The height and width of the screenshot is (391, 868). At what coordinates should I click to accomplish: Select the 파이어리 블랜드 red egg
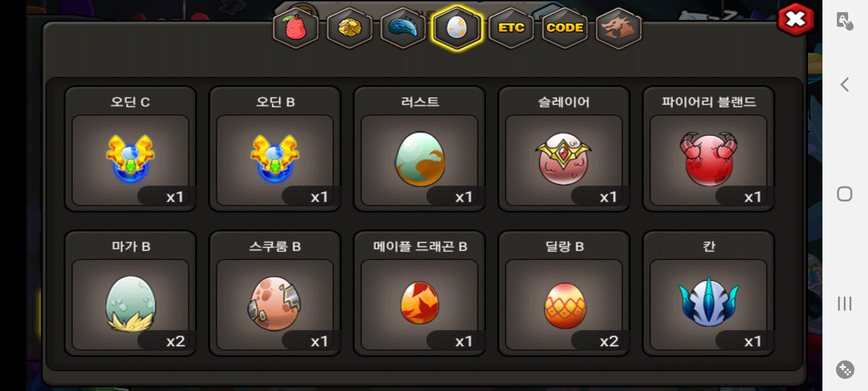click(x=709, y=149)
